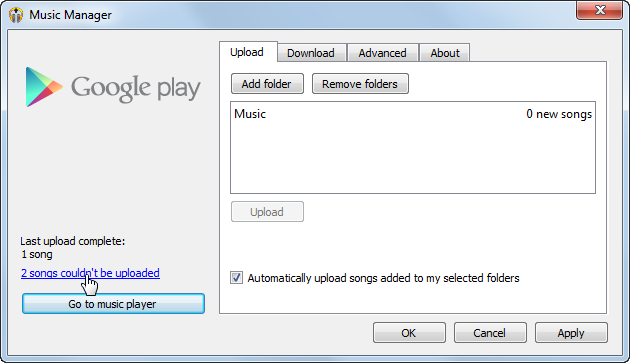Open the 2 songs couldn't be uploaded link
Screen dimensions: 630x363
(90, 273)
